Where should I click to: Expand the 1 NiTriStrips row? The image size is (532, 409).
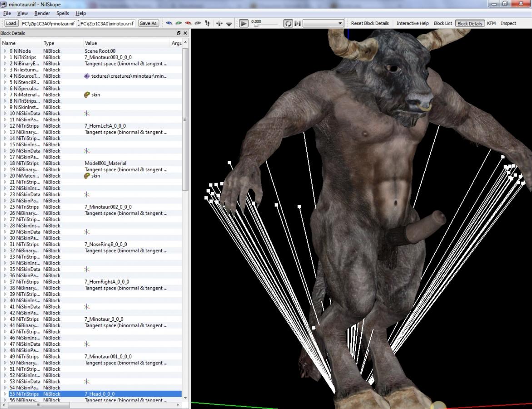[x=5, y=57]
